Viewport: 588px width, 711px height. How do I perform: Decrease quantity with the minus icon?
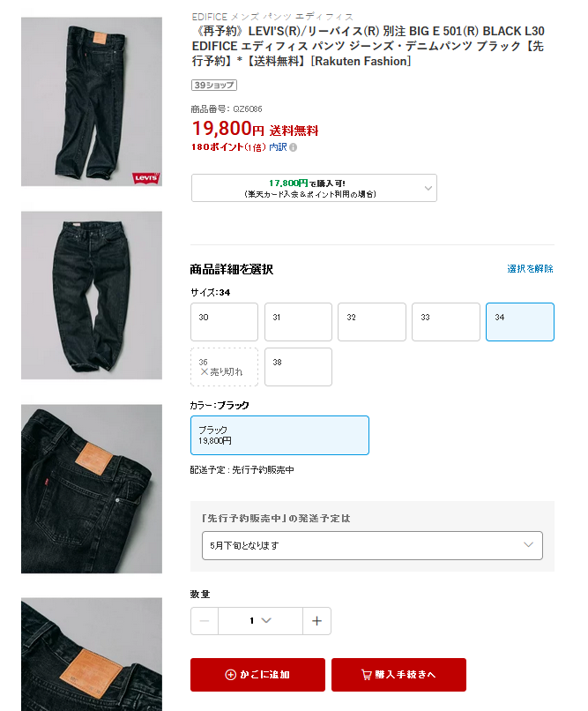click(x=205, y=621)
